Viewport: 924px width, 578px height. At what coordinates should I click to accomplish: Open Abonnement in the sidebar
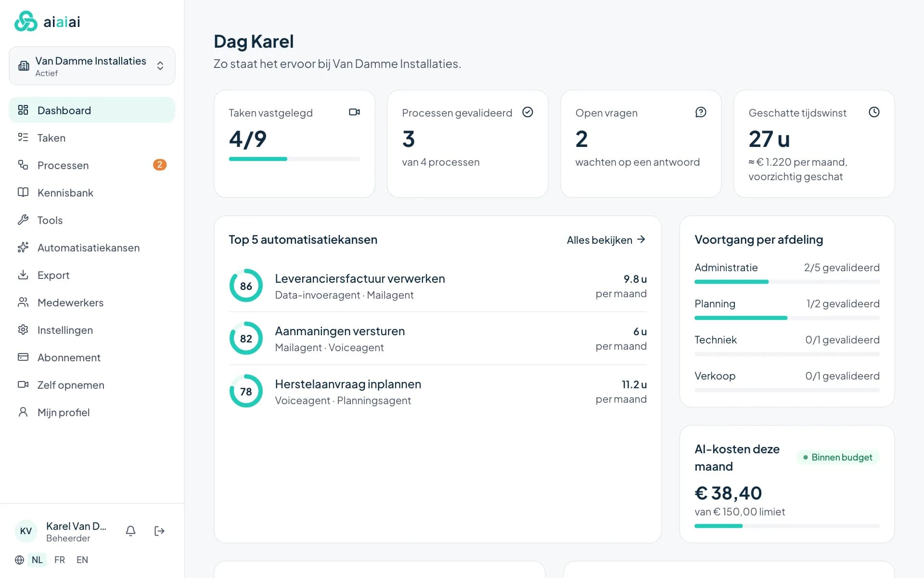click(92, 357)
